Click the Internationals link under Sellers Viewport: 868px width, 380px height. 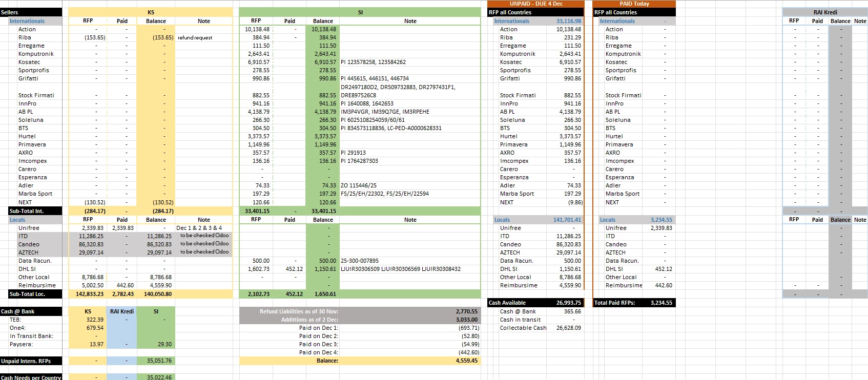pos(27,21)
